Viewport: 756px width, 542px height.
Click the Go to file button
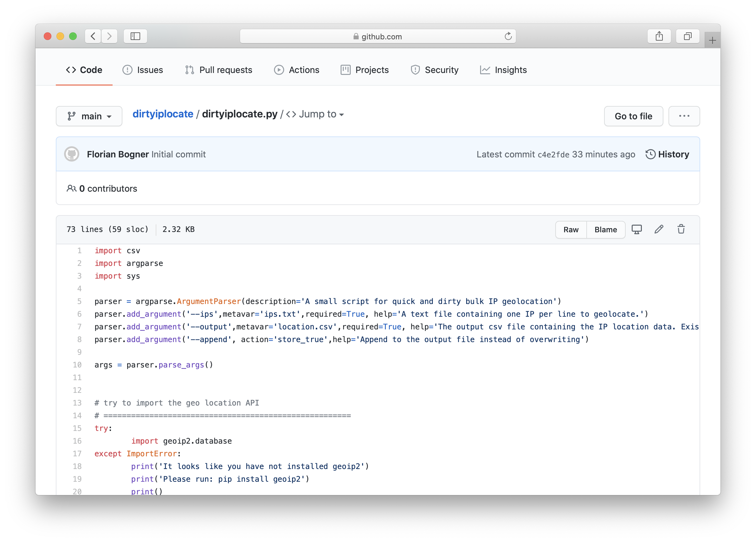633,116
